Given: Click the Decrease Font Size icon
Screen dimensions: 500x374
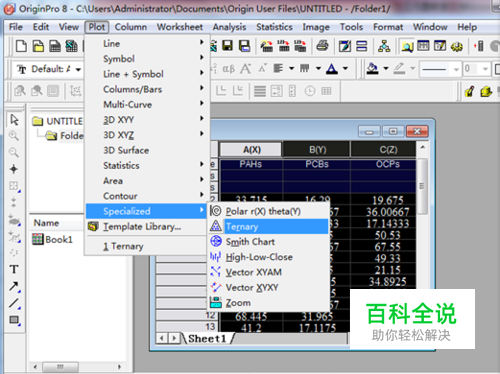Looking at the screenshot, I should click(263, 69).
